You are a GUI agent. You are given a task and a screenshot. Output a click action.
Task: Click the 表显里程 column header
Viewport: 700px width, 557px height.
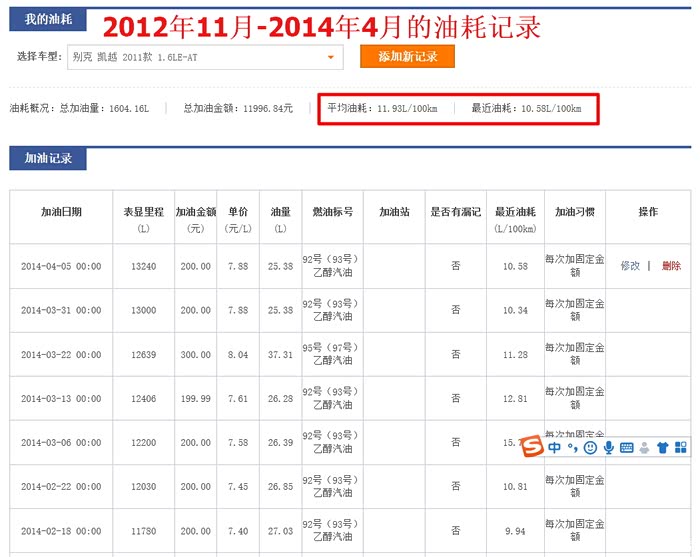tap(143, 212)
